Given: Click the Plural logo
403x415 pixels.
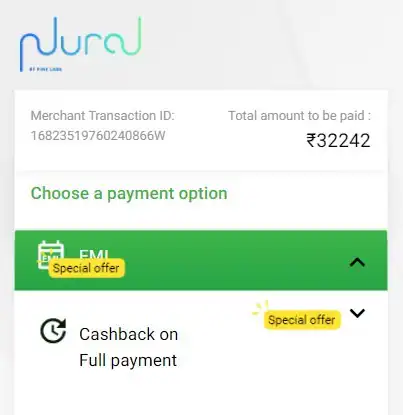Looking at the screenshot, I should pos(81,44).
